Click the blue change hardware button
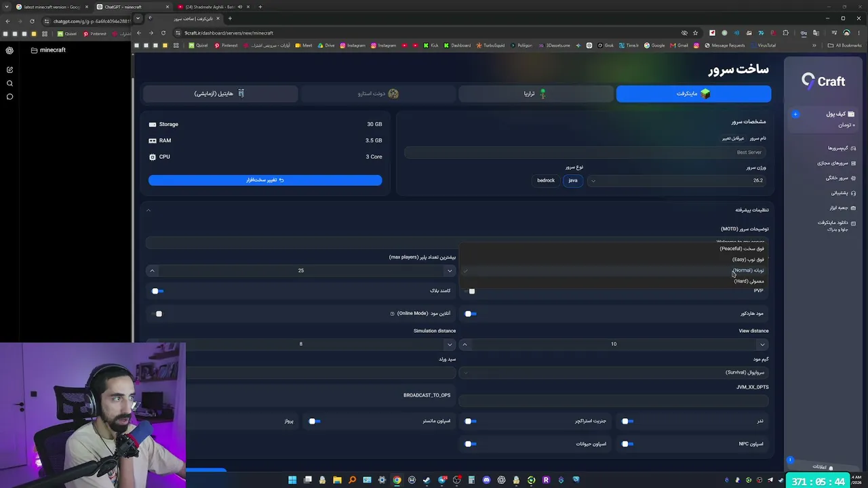 click(265, 180)
